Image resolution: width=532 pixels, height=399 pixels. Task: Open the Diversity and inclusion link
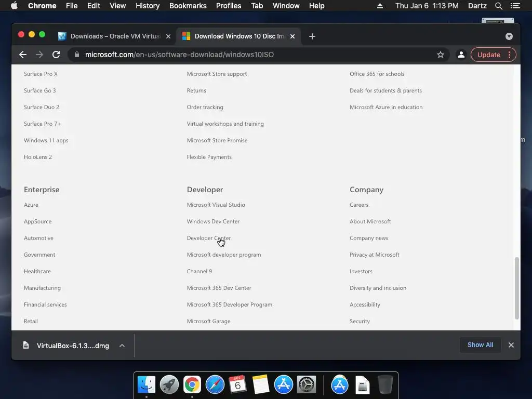click(378, 288)
